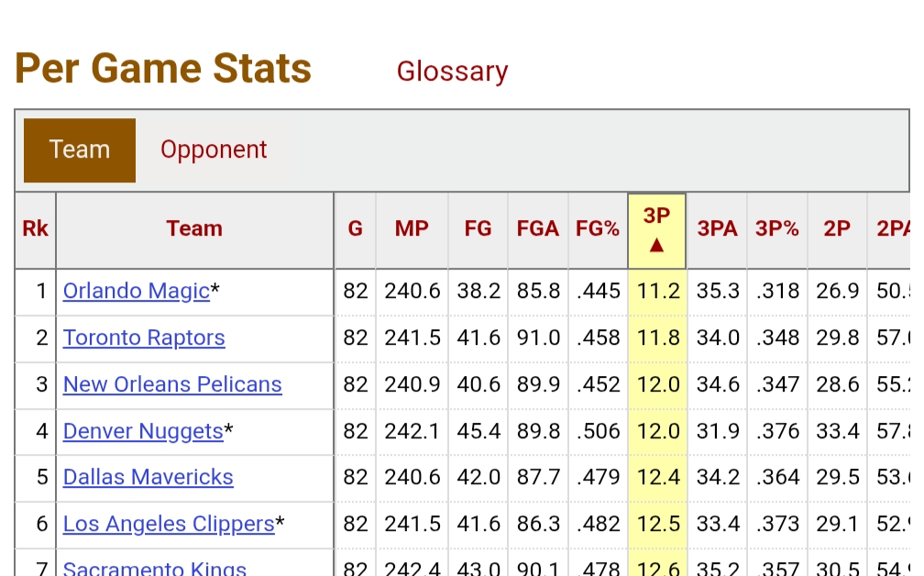Visit the Dallas Mavericks page
This screenshot has width=924, height=576.
148,478
